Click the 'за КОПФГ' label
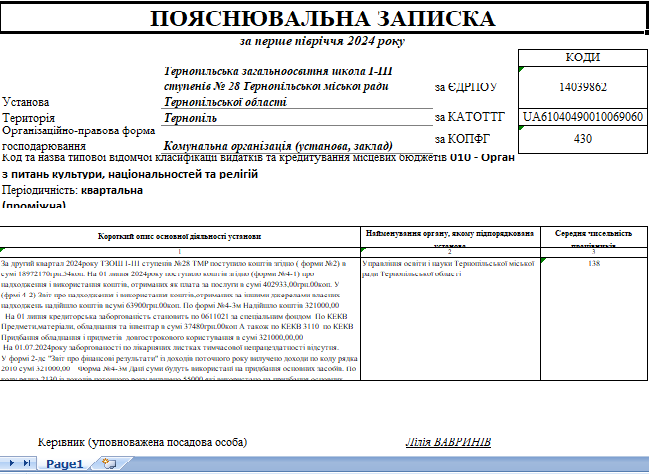This screenshot has width=649, height=474. click(x=462, y=139)
